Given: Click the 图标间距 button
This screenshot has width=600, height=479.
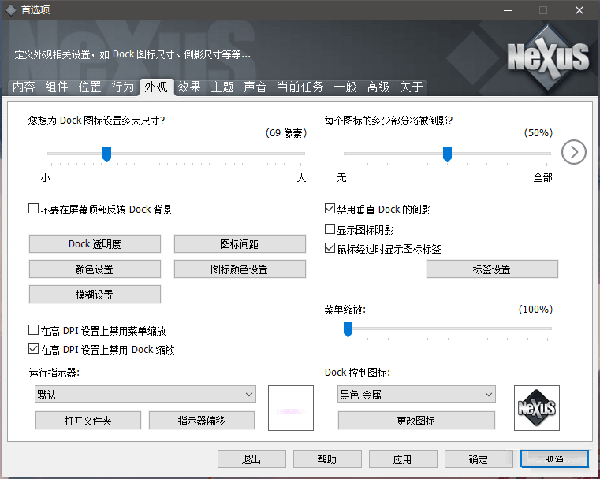Looking at the screenshot, I should click(240, 244).
